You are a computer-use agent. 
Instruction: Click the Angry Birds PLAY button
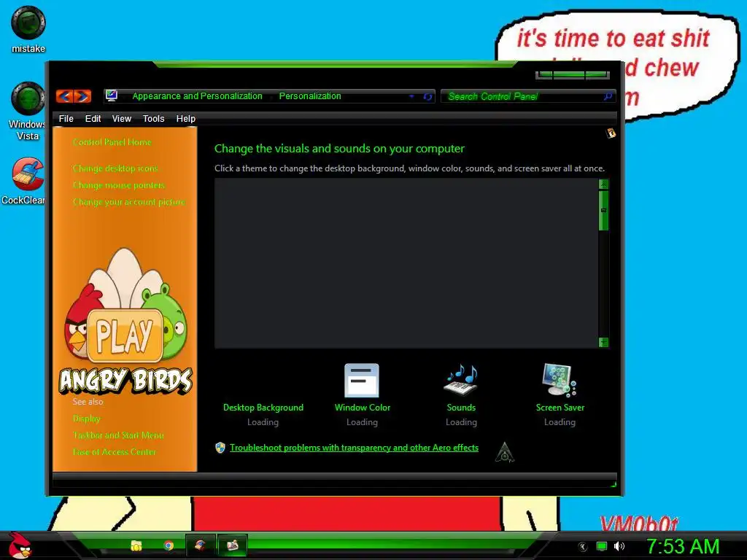(125, 335)
